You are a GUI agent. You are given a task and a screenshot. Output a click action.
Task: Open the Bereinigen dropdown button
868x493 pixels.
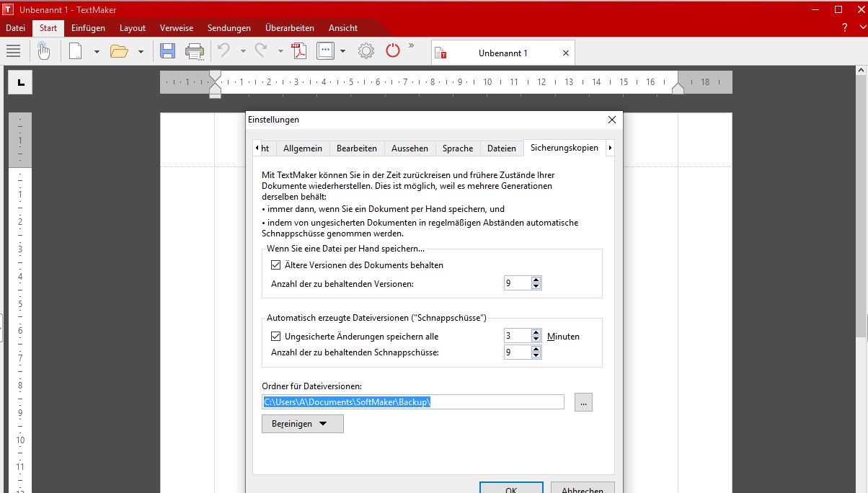[303, 424]
